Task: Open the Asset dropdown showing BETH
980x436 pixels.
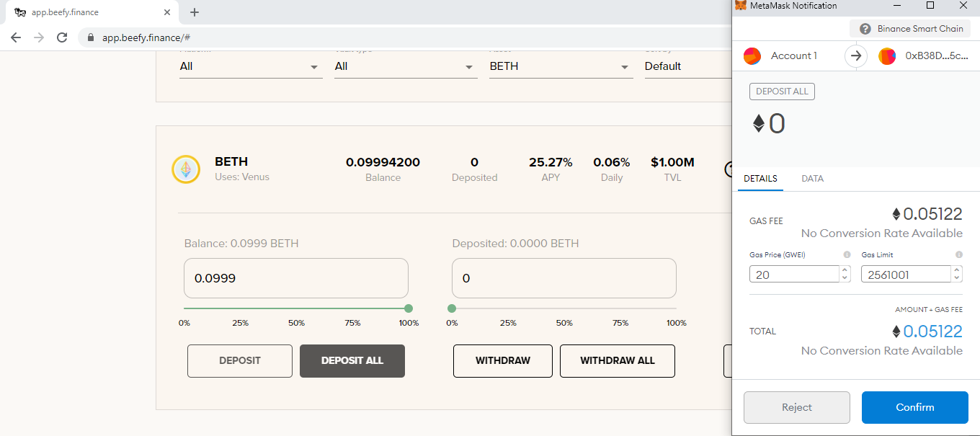Action: [561, 66]
